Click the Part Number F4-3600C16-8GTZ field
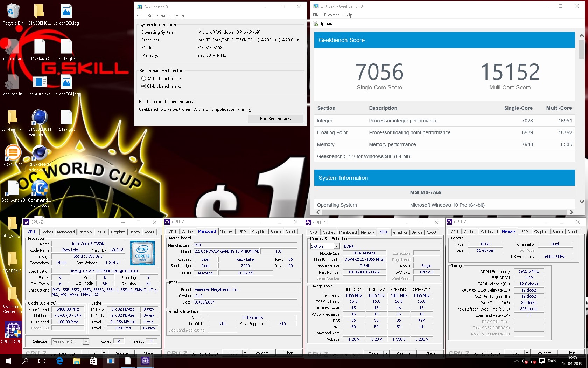 click(x=365, y=272)
